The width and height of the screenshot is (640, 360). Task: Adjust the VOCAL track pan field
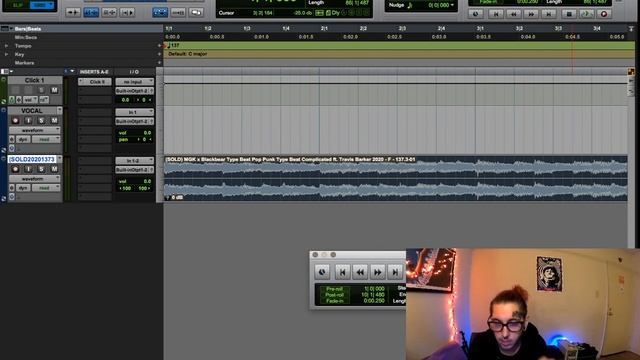pyautogui.click(x=134, y=139)
